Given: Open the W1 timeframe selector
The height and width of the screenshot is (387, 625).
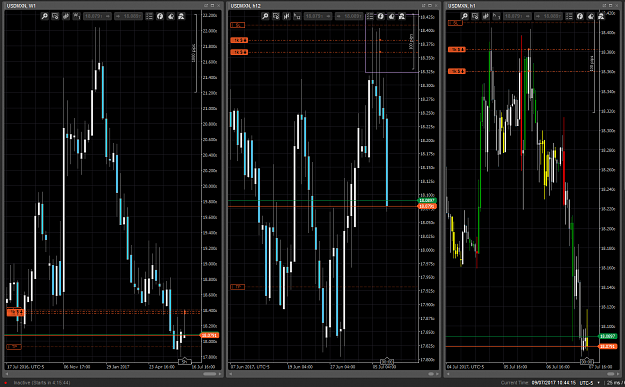Looking at the screenshot, I should pyautogui.click(x=77, y=16).
